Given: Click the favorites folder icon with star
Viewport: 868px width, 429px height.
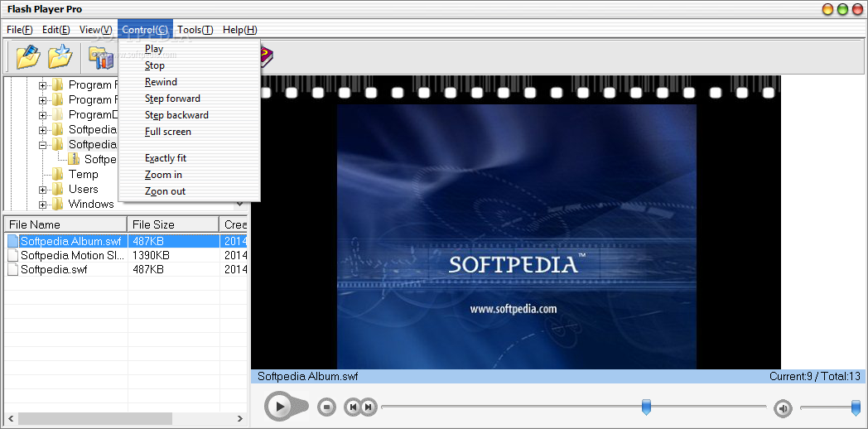Looking at the screenshot, I should pyautogui.click(x=60, y=57).
